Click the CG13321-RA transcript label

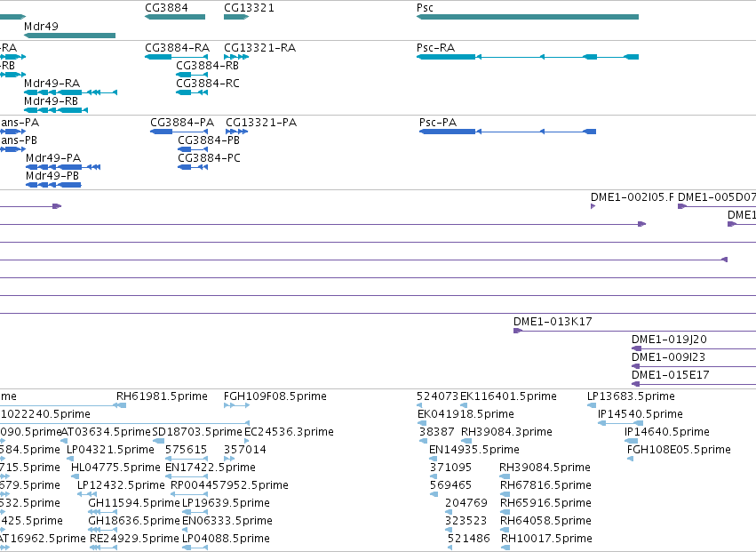(260, 48)
